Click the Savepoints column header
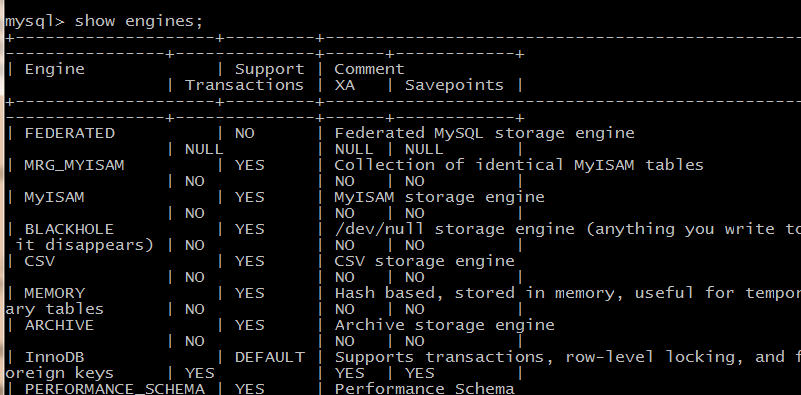801x395 pixels. coord(454,85)
